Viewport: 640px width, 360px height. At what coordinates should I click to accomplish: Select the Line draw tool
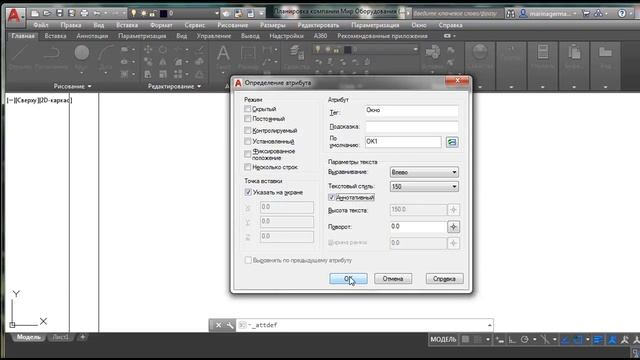click(19, 53)
